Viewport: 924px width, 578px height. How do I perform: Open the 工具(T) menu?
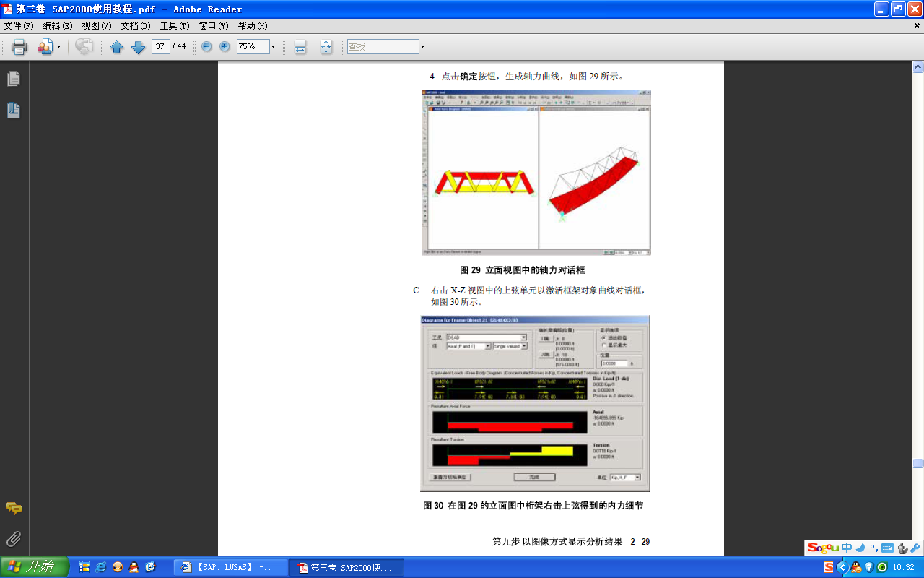point(175,26)
